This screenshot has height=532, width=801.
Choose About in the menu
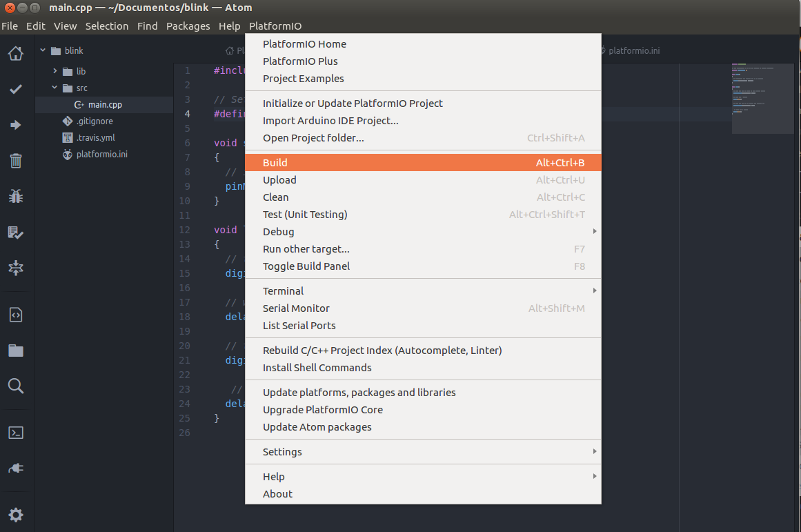[x=423, y=493]
